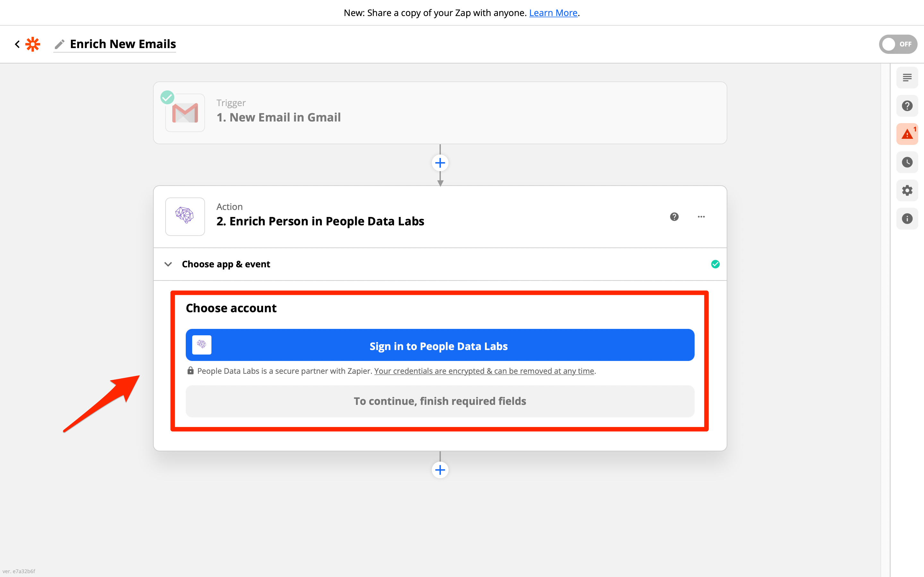Click the Zapier home logo icon
The image size is (924, 577).
(x=33, y=44)
